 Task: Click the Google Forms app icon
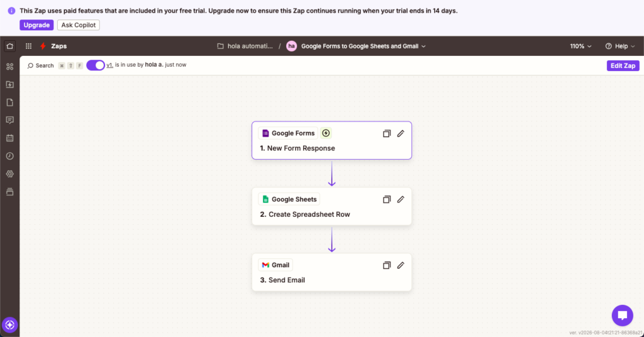tap(265, 133)
